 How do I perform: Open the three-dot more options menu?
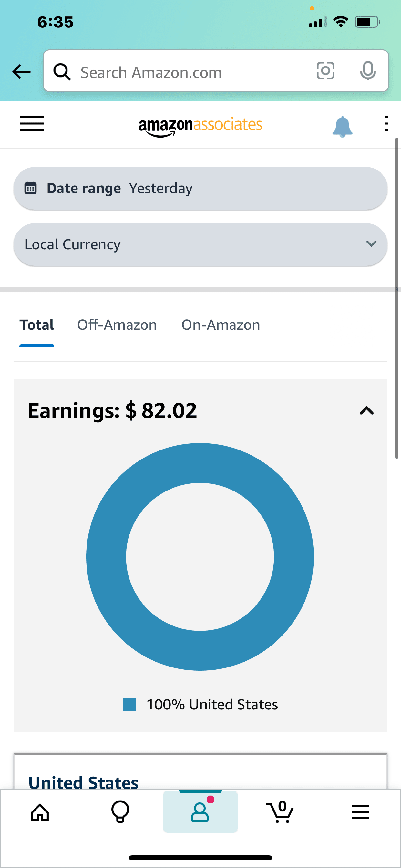tap(386, 124)
